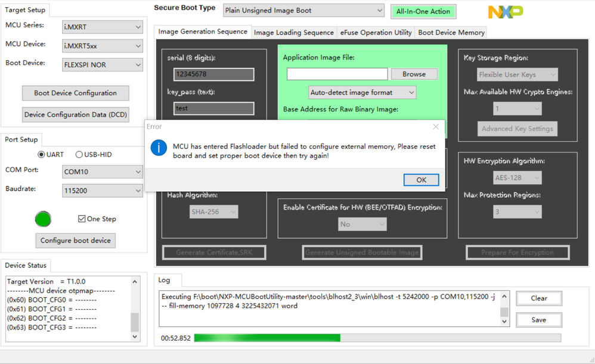Open the Max Available HW Crypto Engines dropdown
The width and height of the screenshot is (595, 364).
click(x=517, y=109)
